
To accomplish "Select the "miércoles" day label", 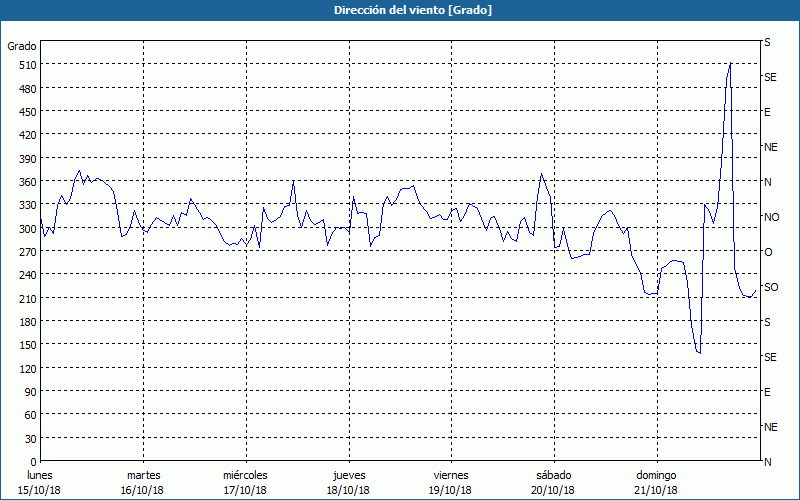I will point(245,475).
